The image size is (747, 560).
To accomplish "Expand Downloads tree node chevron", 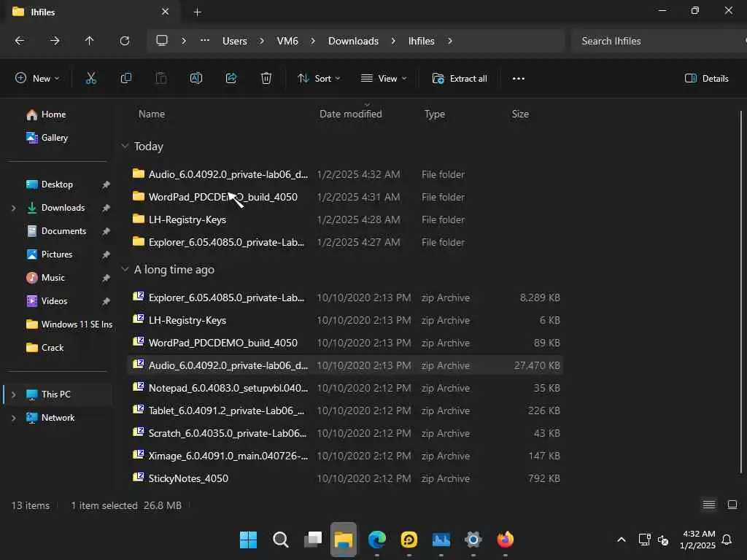I will point(13,208).
